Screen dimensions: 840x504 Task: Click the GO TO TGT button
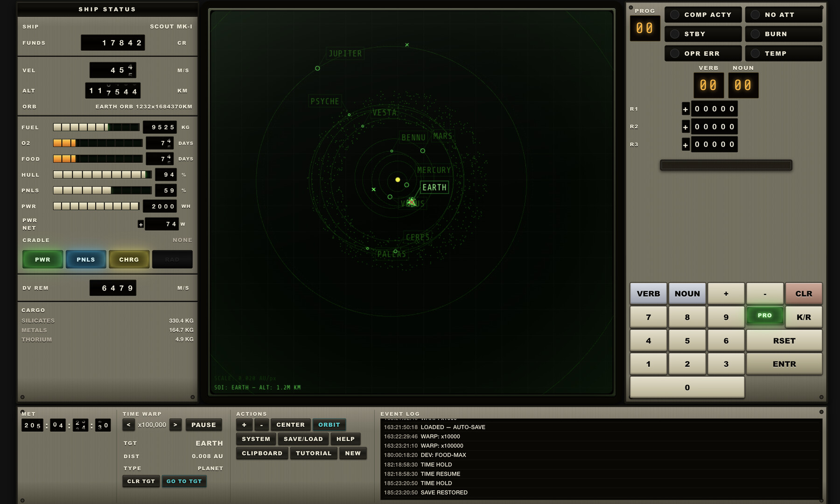[x=184, y=481]
